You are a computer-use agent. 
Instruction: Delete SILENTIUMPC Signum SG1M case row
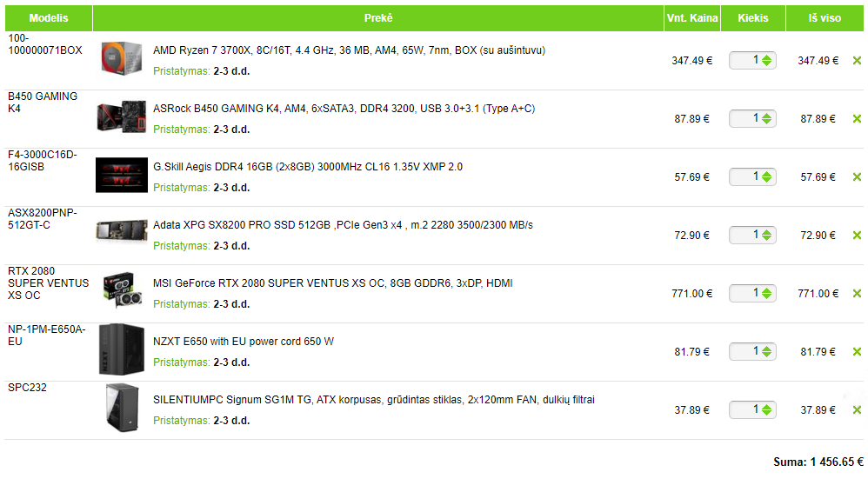(857, 410)
